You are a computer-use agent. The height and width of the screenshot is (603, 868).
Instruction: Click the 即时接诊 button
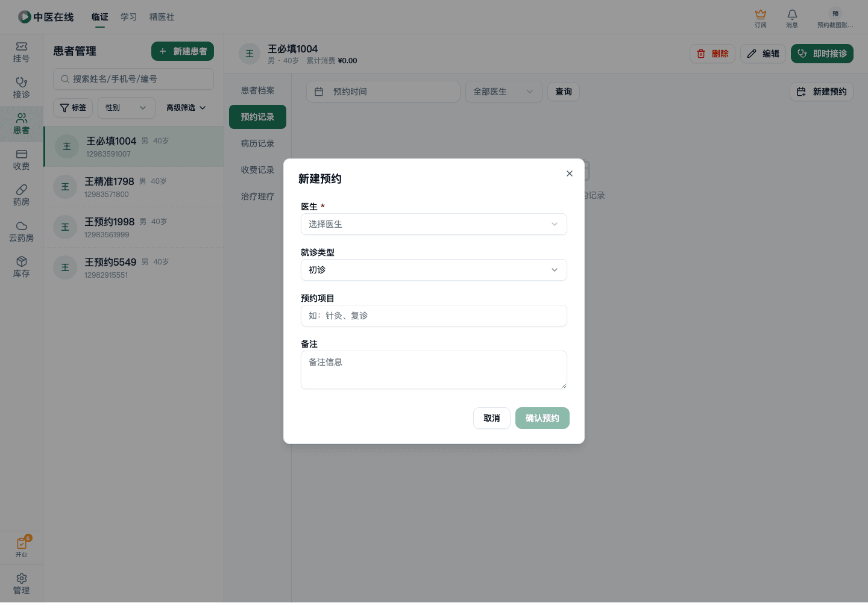(x=822, y=54)
